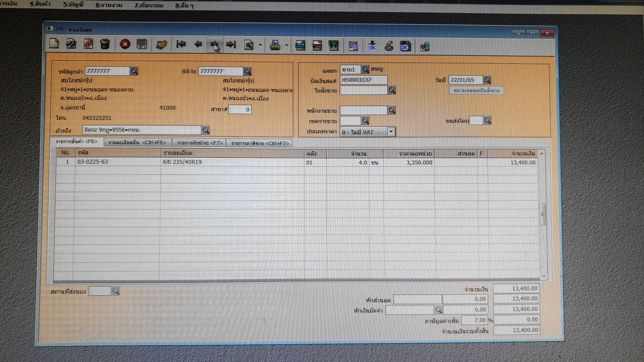Click the ราคาต่อหน่วย column header
This screenshot has height=362, width=644.
click(409, 154)
